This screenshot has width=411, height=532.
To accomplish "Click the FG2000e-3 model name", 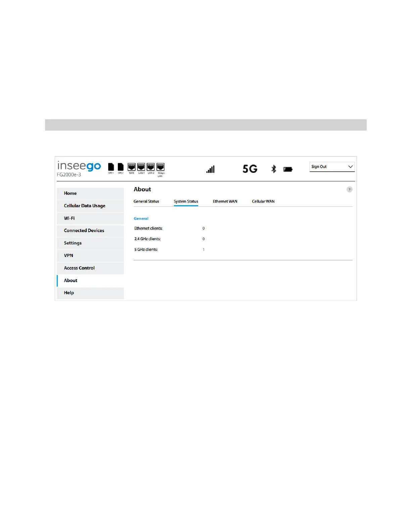I will (69, 175).
